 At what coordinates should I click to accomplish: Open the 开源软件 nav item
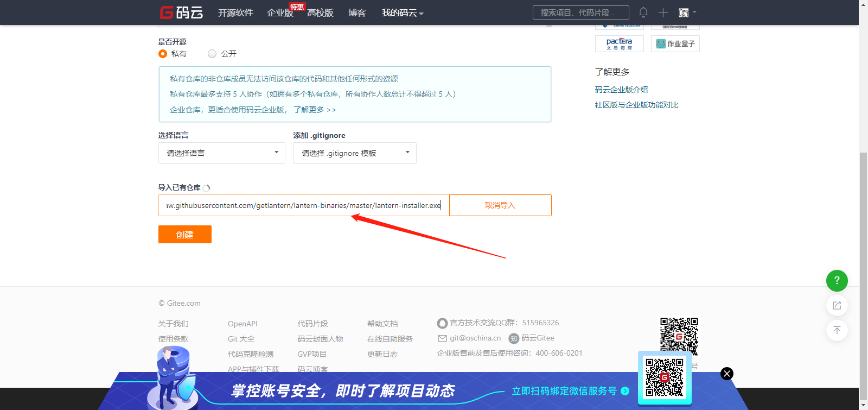(x=235, y=12)
